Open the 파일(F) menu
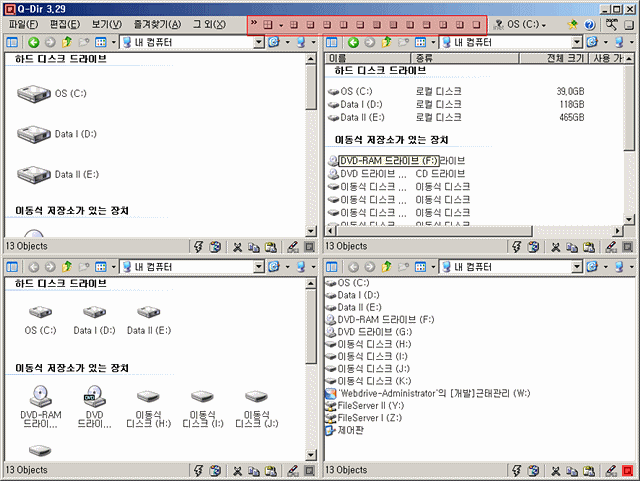 point(23,24)
